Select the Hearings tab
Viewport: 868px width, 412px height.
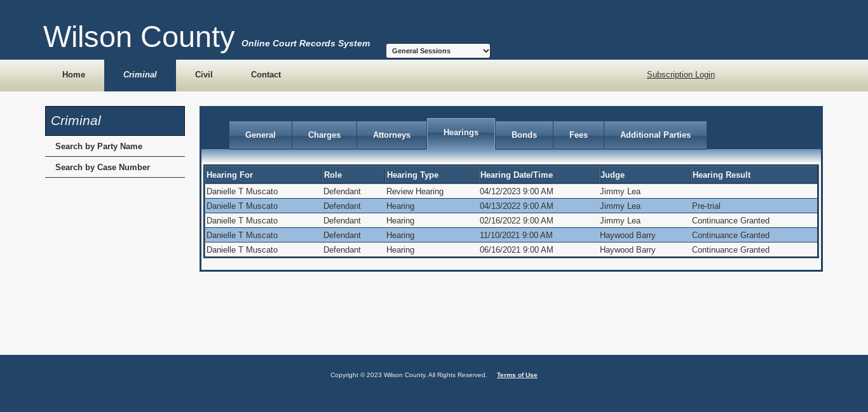pyautogui.click(x=461, y=133)
